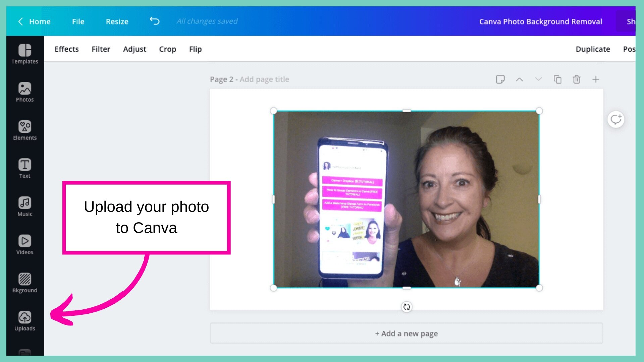Click the Adjust toolbar item
The height and width of the screenshot is (362, 644).
[x=135, y=49]
